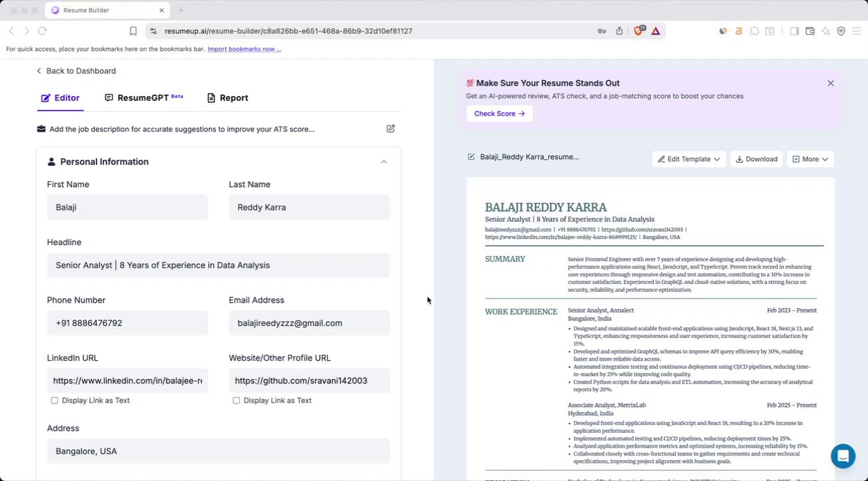Viewport: 868px width, 481px height.
Task: Download the resume
Action: tap(756, 159)
